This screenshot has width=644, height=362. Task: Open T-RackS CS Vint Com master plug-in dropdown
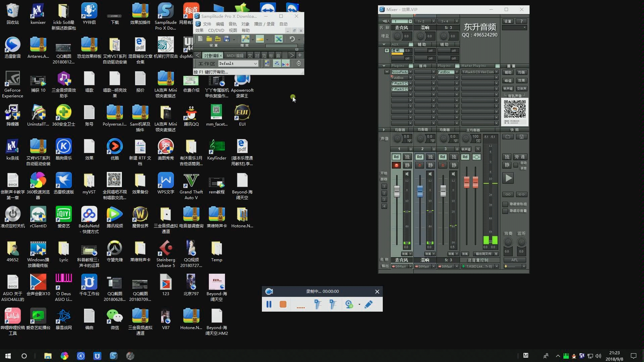(496, 72)
